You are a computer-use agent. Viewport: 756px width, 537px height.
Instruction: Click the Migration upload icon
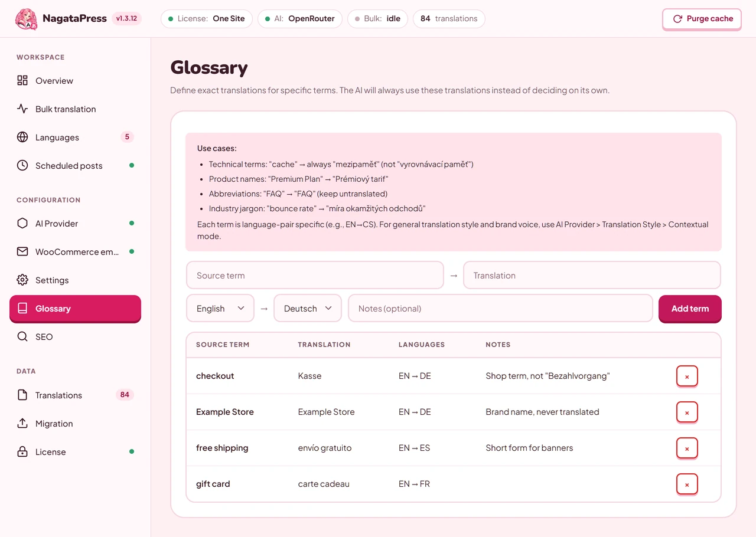[22, 424]
